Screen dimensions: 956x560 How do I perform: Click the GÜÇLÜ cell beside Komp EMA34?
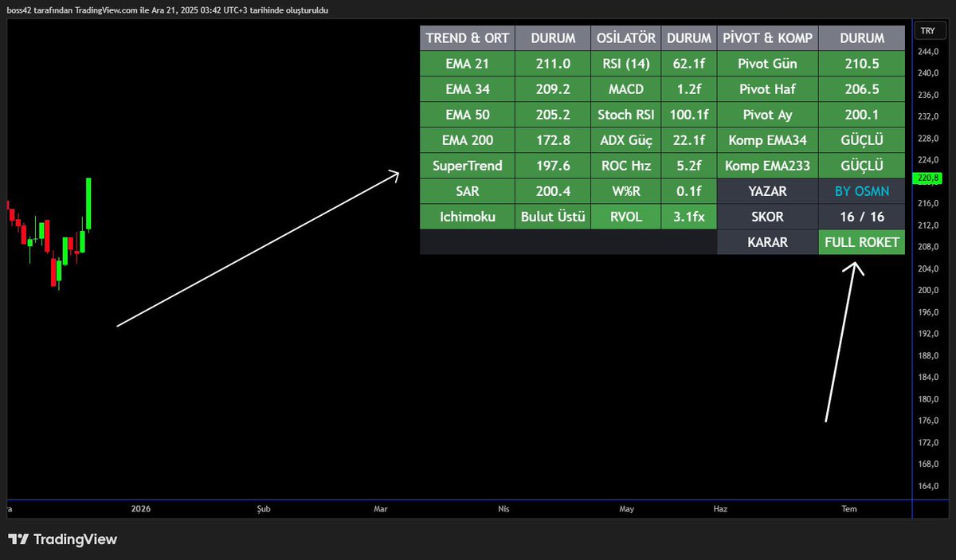pos(862,140)
